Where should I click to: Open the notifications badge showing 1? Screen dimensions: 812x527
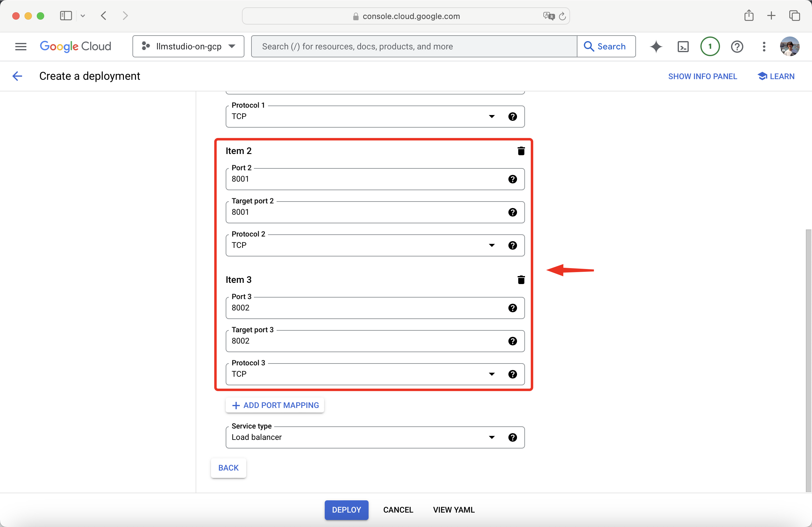[x=710, y=46]
